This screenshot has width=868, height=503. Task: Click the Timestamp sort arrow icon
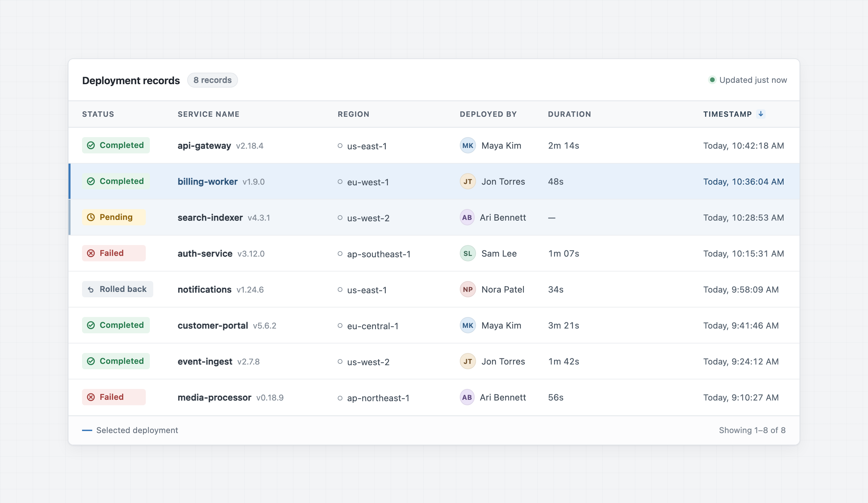(761, 114)
